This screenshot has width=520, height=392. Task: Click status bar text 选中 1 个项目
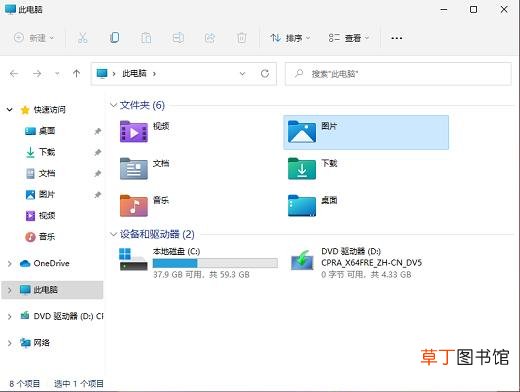pyautogui.click(x=79, y=384)
